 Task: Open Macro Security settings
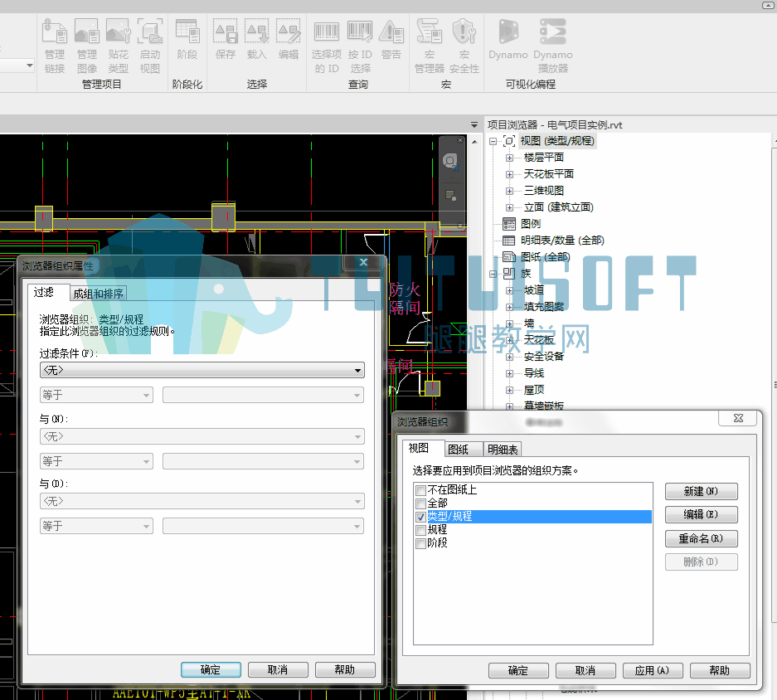tap(464, 46)
